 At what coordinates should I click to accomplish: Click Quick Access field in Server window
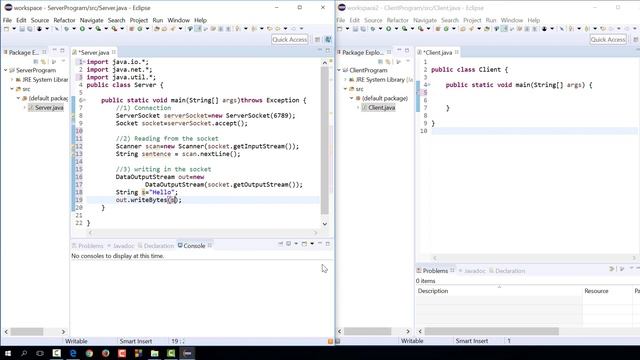click(289, 40)
